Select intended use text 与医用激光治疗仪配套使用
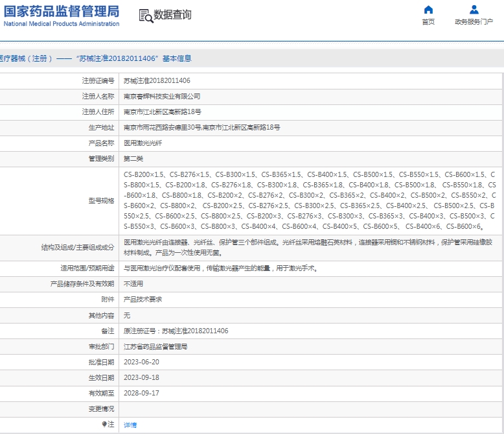Image resolution: width=504 pixels, height=437 pixels. pos(221,268)
